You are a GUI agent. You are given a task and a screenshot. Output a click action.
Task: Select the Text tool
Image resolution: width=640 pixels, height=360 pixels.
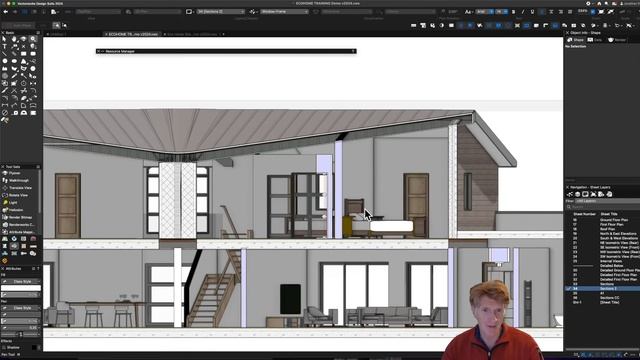(x=4, y=47)
